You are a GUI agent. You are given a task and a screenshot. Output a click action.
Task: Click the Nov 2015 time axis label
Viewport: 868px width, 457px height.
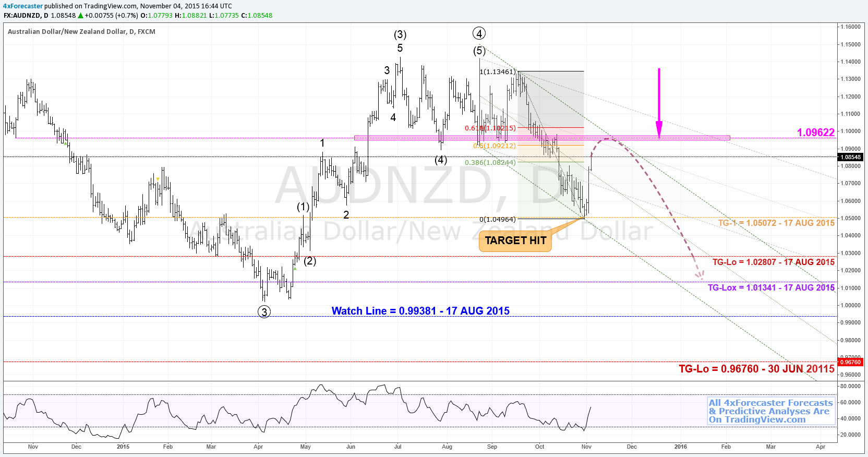pos(586,447)
